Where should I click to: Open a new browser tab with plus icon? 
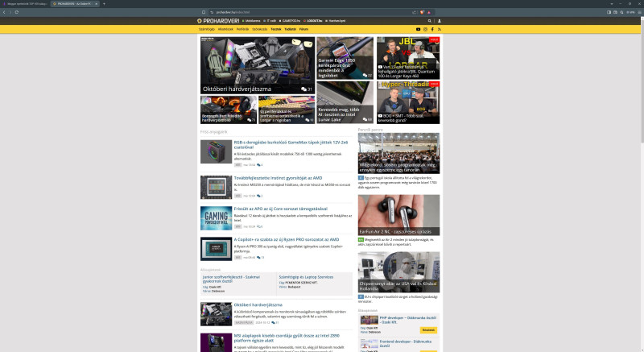click(104, 4)
